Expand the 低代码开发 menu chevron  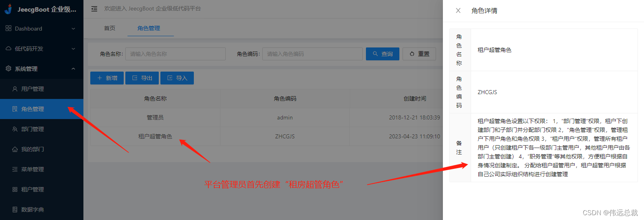click(73, 49)
